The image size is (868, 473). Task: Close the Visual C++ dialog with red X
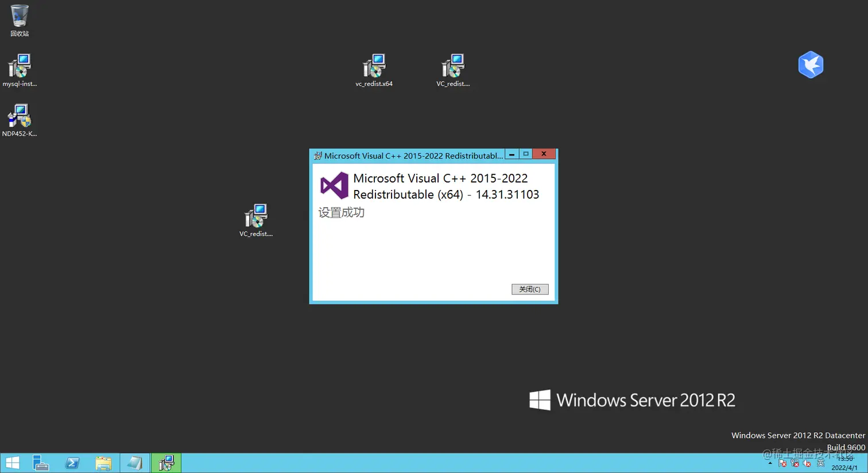544,154
